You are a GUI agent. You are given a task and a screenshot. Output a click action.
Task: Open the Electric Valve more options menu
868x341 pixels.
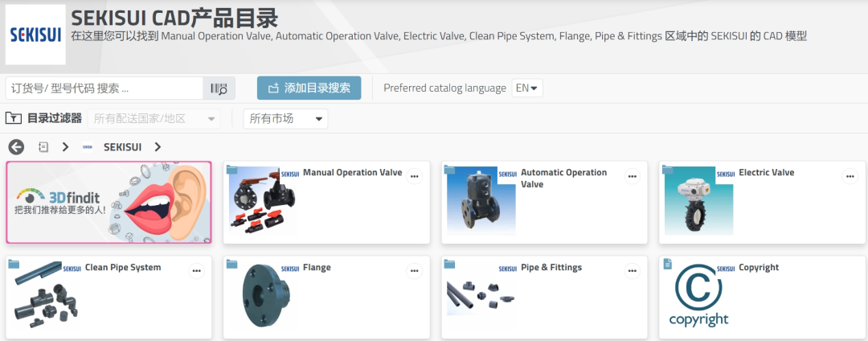click(x=850, y=177)
